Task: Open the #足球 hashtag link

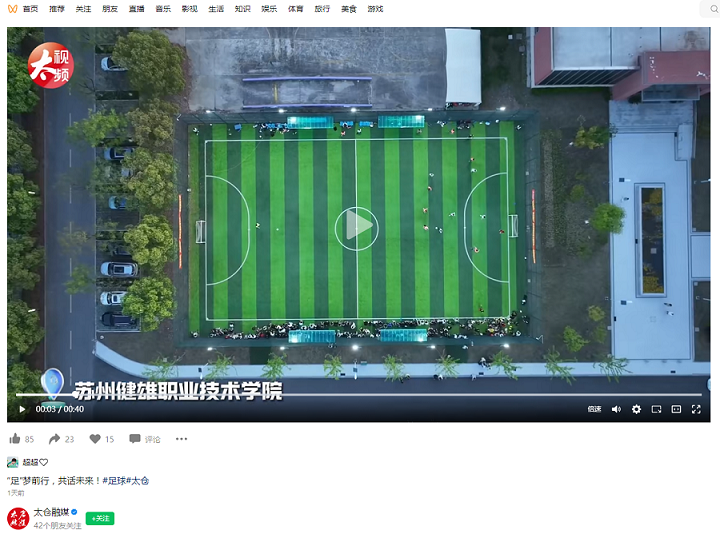Action: (116, 481)
